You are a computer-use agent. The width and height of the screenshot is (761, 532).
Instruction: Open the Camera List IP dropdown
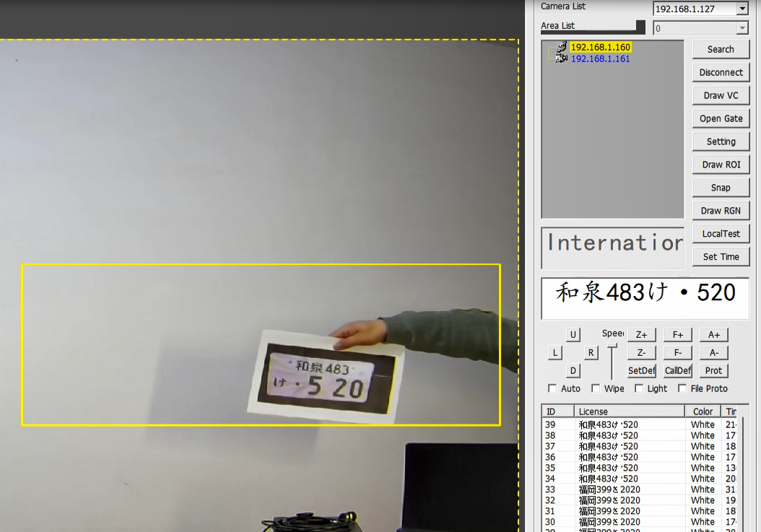click(742, 9)
